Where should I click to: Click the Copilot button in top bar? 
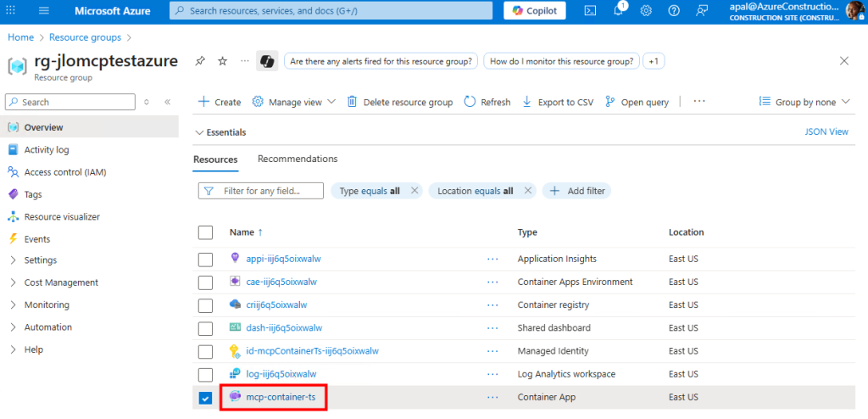point(535,10)
